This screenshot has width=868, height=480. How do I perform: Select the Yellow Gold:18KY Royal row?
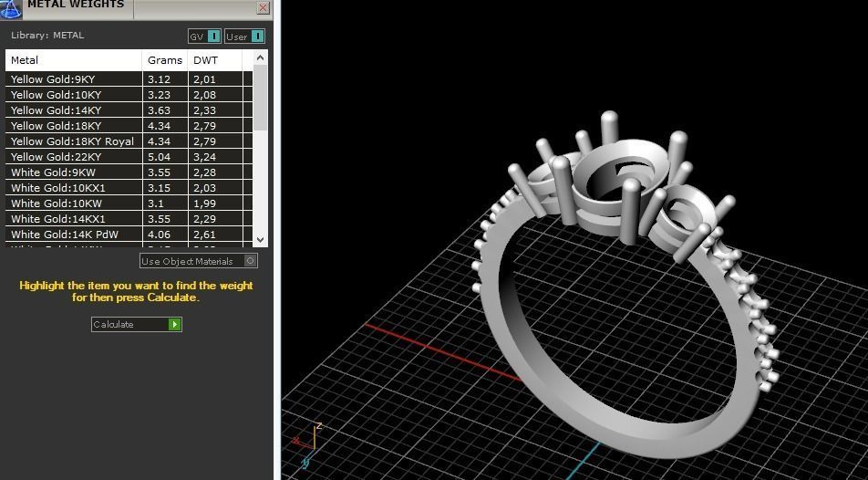pos(129,141)
